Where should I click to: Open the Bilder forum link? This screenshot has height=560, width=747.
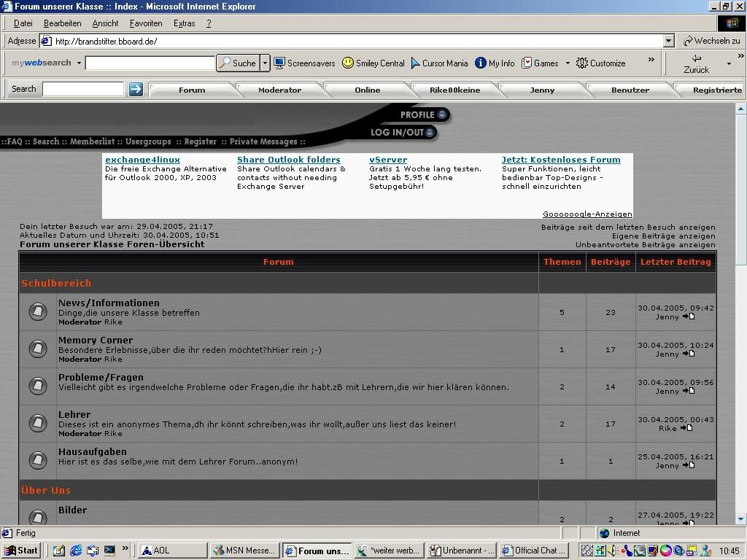click(72, 510)
